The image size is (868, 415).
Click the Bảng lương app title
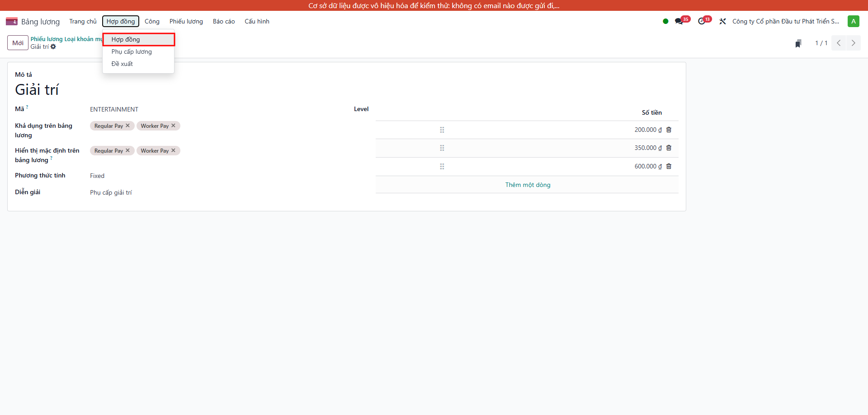pyautogui.click(x=40, y=21)
